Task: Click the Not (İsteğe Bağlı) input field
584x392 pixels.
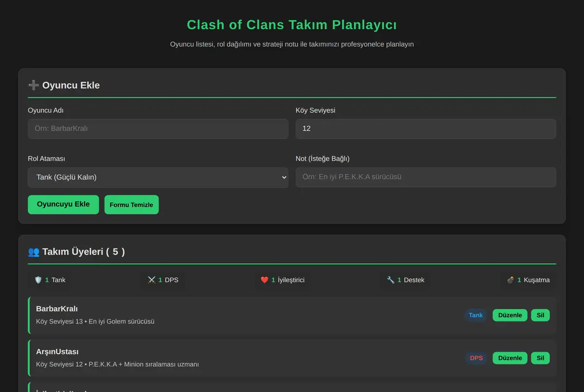Action: [426, 178]
